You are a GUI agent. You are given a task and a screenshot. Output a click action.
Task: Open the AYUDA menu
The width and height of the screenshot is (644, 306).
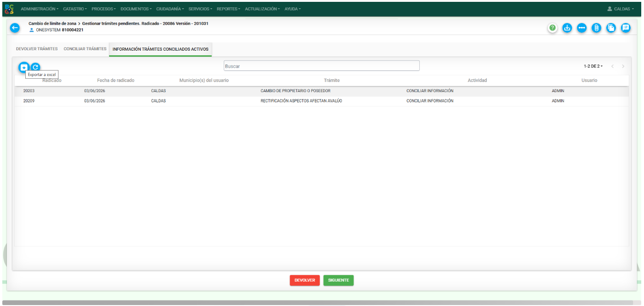point(292,9)
